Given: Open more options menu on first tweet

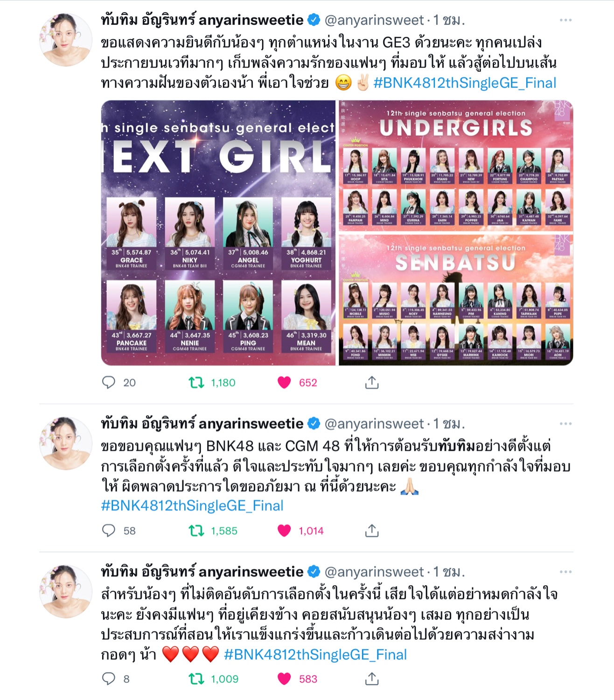Looking at the screenshot, I should coord(565,20).
